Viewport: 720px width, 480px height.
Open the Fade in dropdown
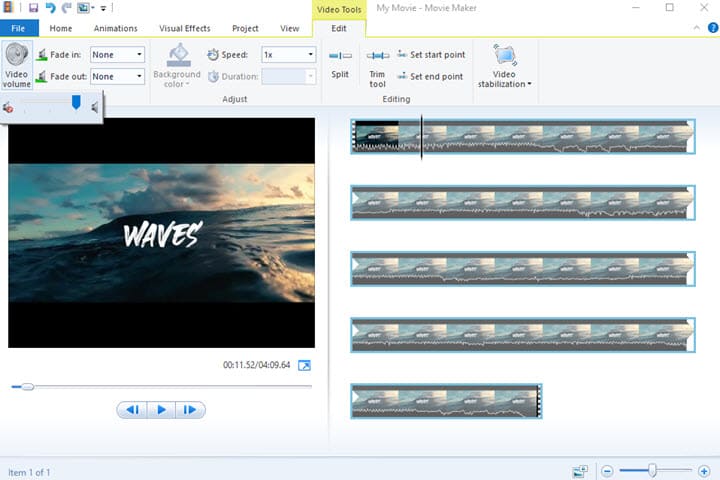[x=118, y=55]
